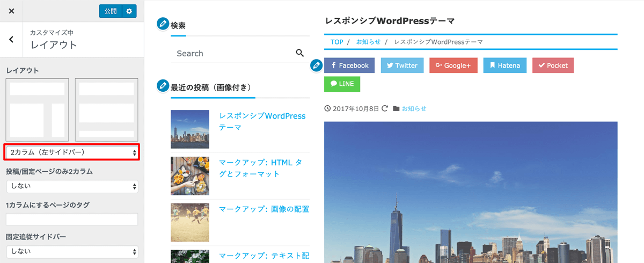Click the 公開 publish button
Screen dimensions: 644x263
(111, 11)
